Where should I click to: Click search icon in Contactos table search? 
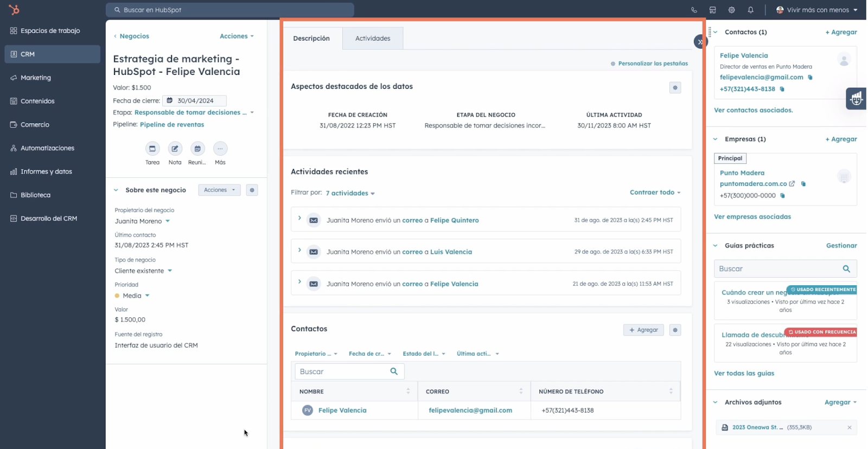[x=394, y=371]
